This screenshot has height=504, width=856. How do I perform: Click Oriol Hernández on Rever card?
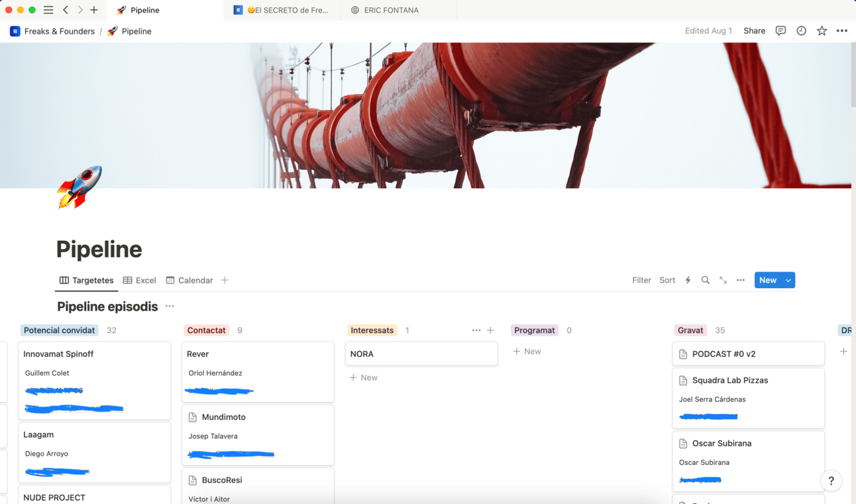215,373
